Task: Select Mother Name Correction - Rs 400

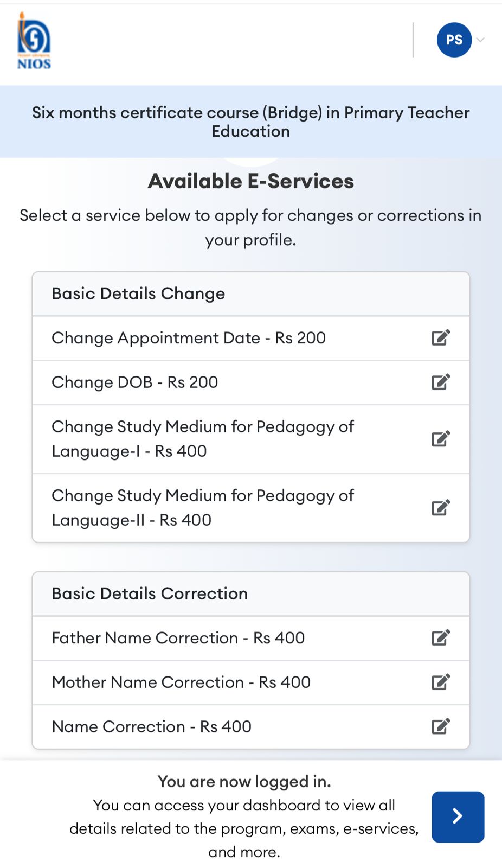Action: [181, 682]
